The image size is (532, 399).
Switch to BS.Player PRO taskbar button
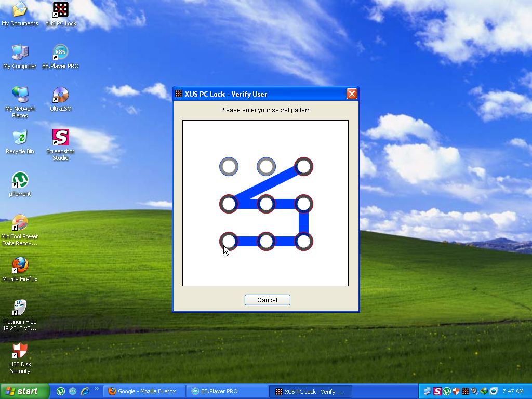click(227, 391)
